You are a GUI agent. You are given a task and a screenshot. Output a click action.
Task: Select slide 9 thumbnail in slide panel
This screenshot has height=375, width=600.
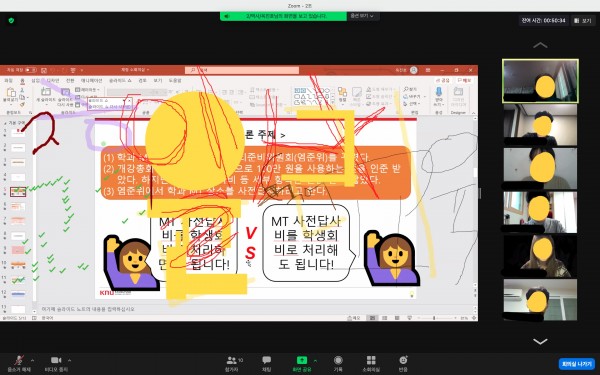pos(18,250)
